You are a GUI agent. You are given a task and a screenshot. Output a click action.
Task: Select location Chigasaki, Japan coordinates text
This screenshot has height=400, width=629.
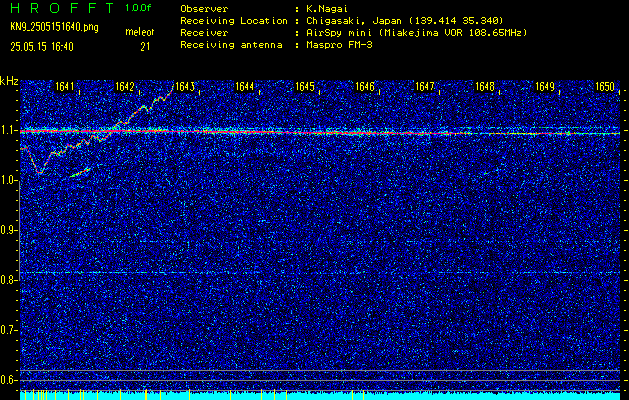click(x=405, y=20)
